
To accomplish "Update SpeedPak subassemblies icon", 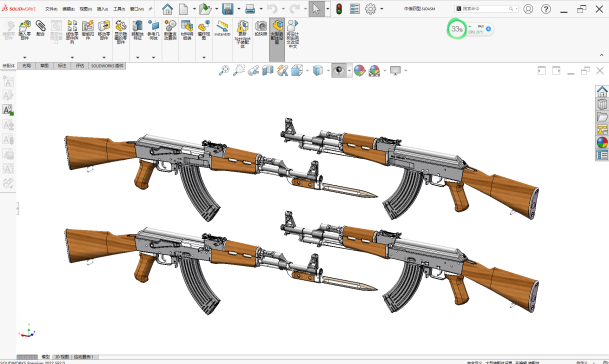I will coord(242,34).
